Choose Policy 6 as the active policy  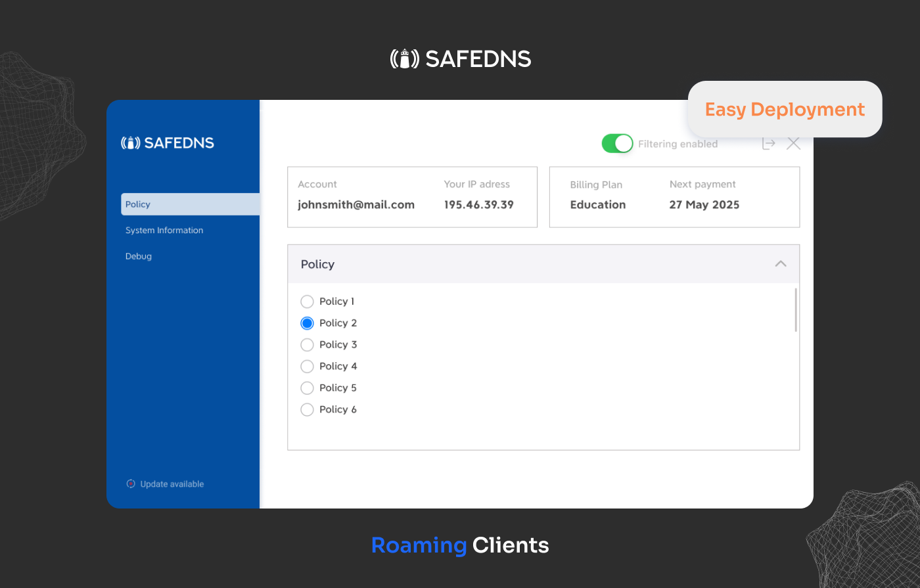point(306,409)
